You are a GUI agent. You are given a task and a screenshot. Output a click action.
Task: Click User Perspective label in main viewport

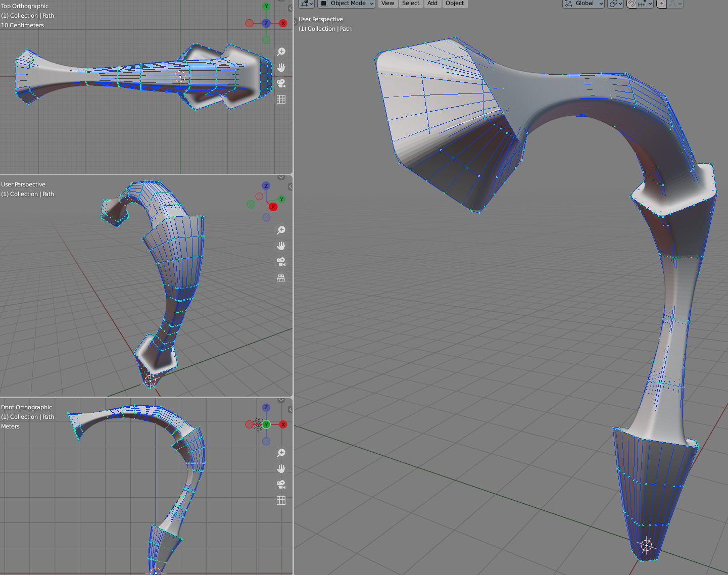coord(321,19)
